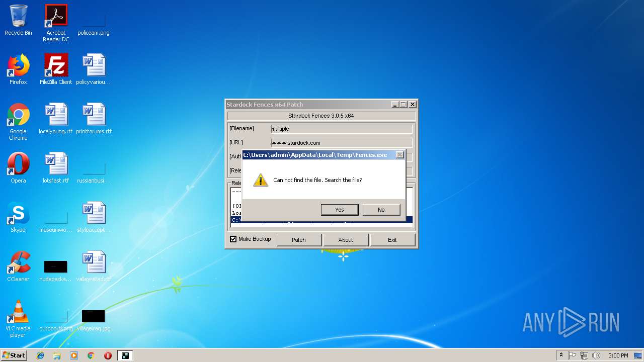Launch VLC media player shortcut
Screen dimensions: 644x362
pos(18,319)
